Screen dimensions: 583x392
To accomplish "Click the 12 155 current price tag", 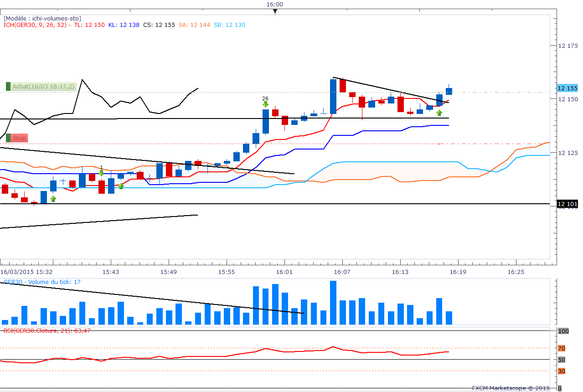I will point(568,88).
